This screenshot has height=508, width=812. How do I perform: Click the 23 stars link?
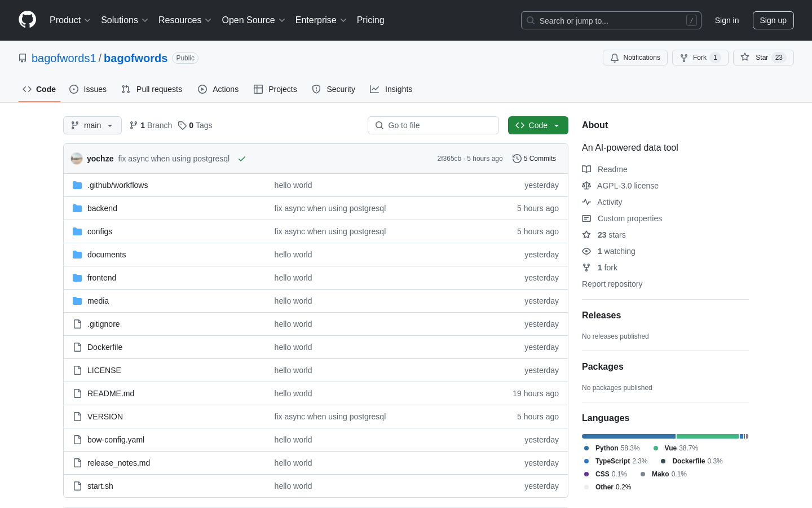pos(611,235)
